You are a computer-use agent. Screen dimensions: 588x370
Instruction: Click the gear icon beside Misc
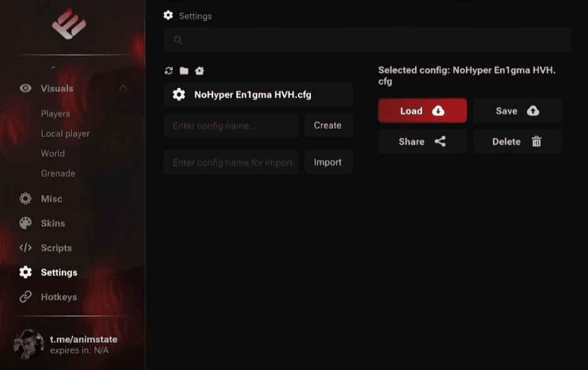(x=26, y=199)
